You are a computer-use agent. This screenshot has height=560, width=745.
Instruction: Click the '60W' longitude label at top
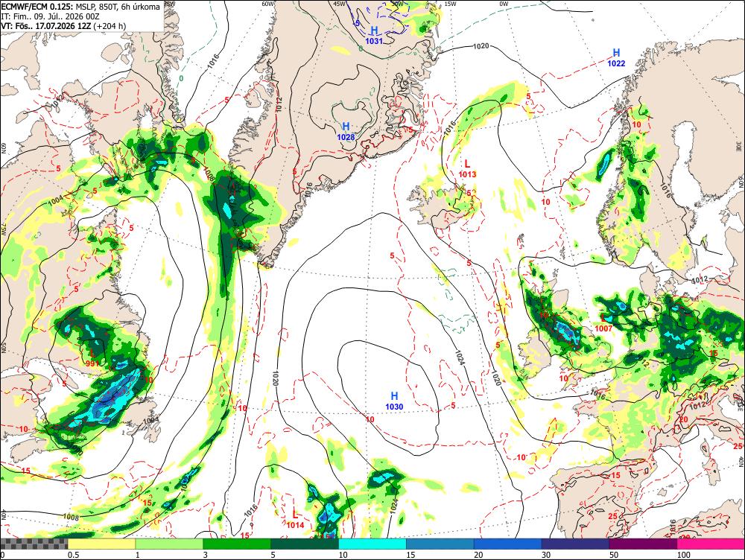coord(268,4)
